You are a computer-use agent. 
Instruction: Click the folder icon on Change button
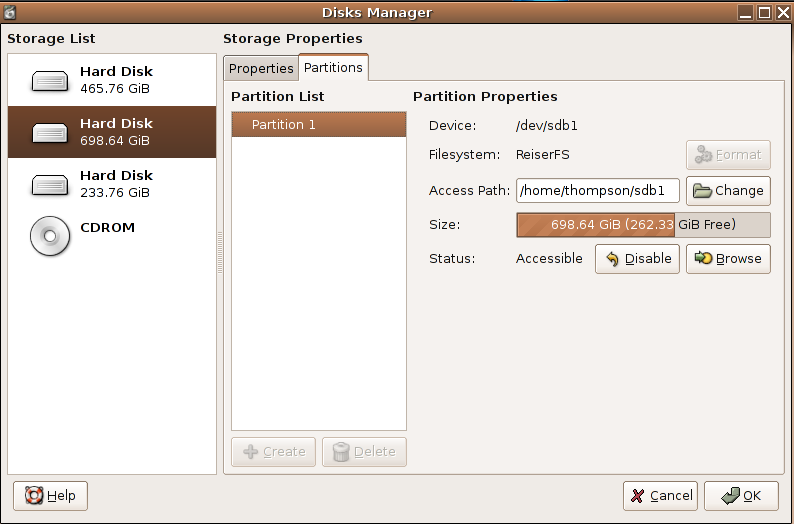click(x=702, y=191)
